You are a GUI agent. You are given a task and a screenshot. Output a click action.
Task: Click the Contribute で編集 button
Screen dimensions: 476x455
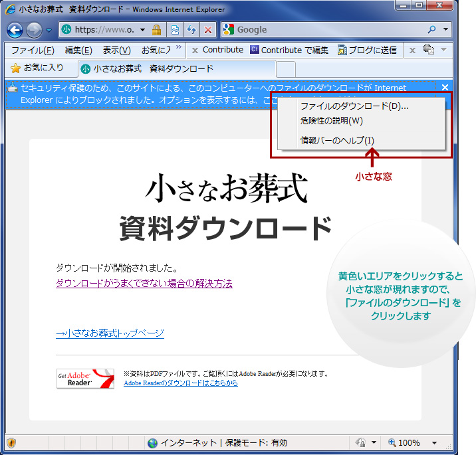tap(289, 50)
